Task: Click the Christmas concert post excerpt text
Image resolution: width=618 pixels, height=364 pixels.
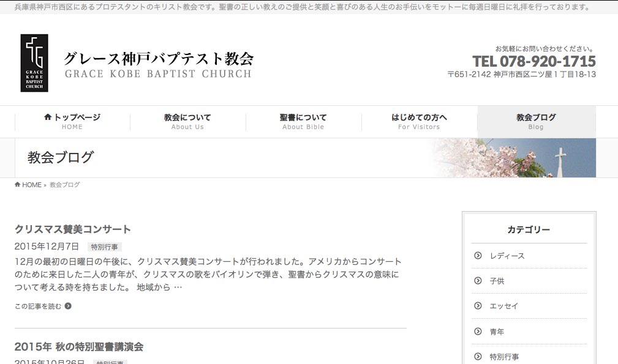Action: [208, 274]
